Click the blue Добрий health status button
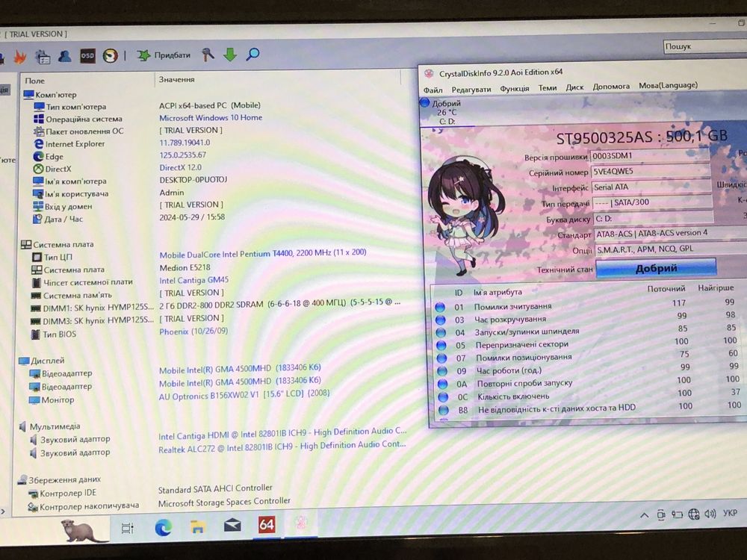This screenshot has height=560, width=747. pos(656,268)
